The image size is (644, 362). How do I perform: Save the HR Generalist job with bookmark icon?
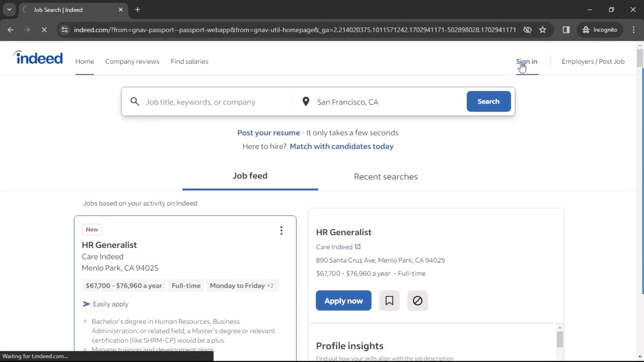click(389, 301)
